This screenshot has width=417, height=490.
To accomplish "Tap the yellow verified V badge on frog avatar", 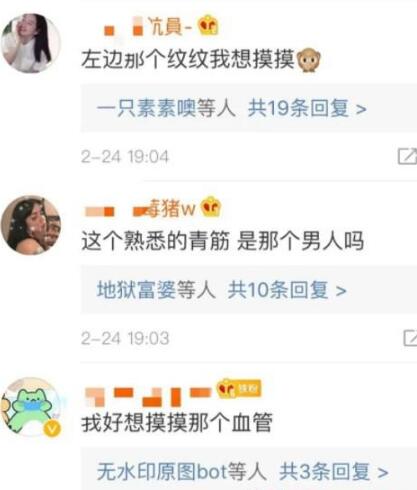I will click(52, 429).
